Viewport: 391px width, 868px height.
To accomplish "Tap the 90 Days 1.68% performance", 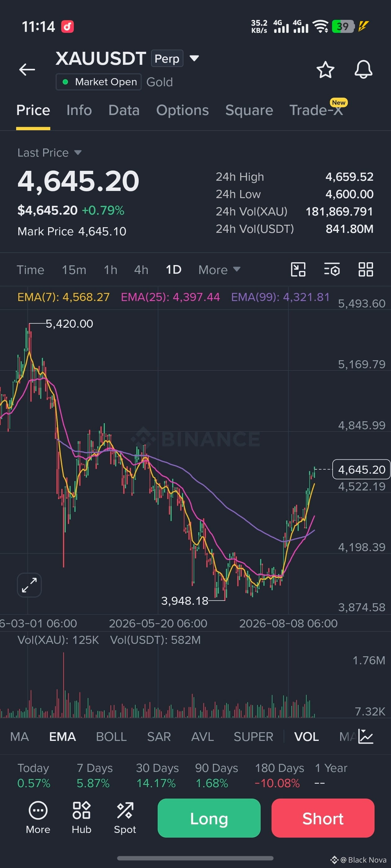I will (217, 775).
